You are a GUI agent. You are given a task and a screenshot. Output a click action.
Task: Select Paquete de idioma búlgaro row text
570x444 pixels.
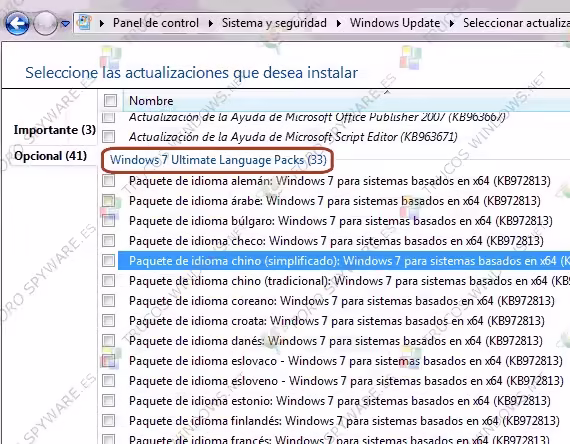click(x=341, y=221)
